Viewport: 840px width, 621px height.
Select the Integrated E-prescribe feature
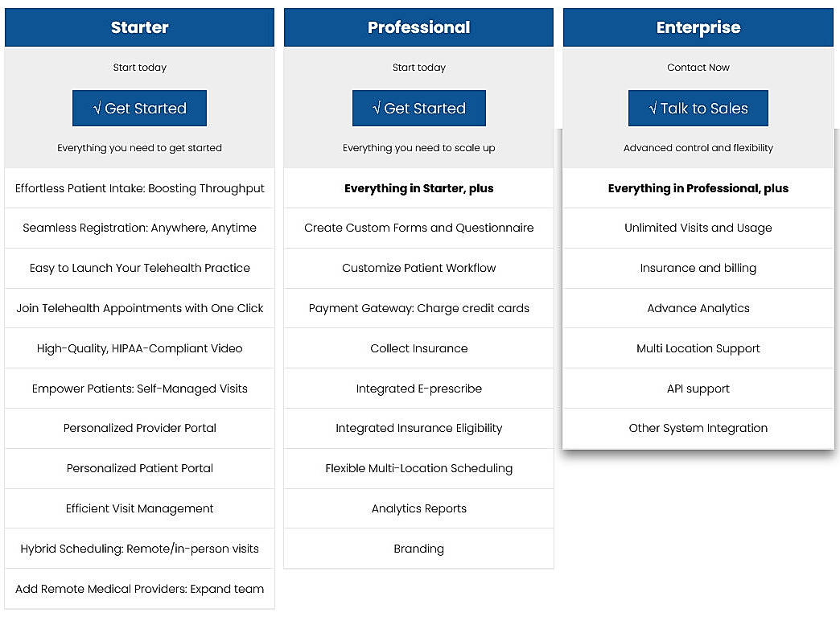[x=418, y=389]
